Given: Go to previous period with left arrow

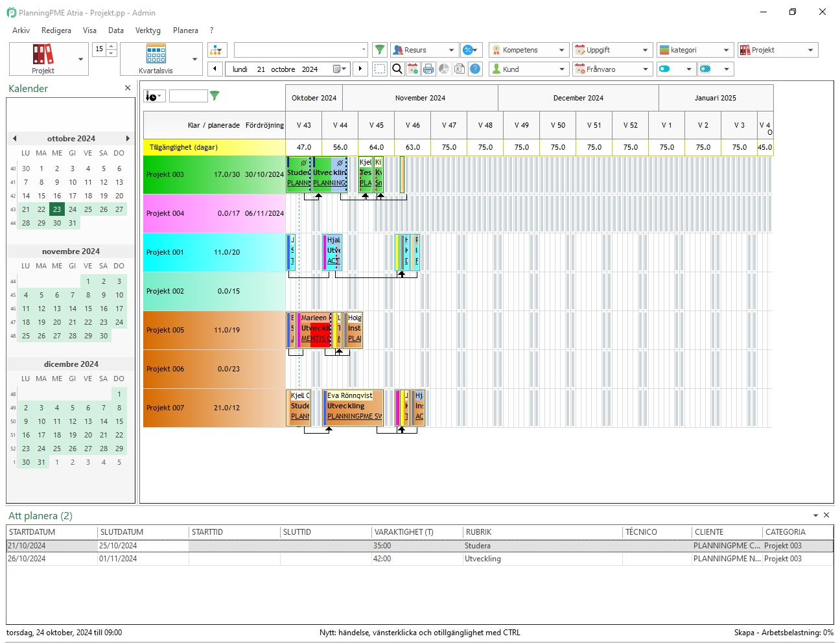Looking at the screenshot, I should pyautogui.click(x=215, y=69).
